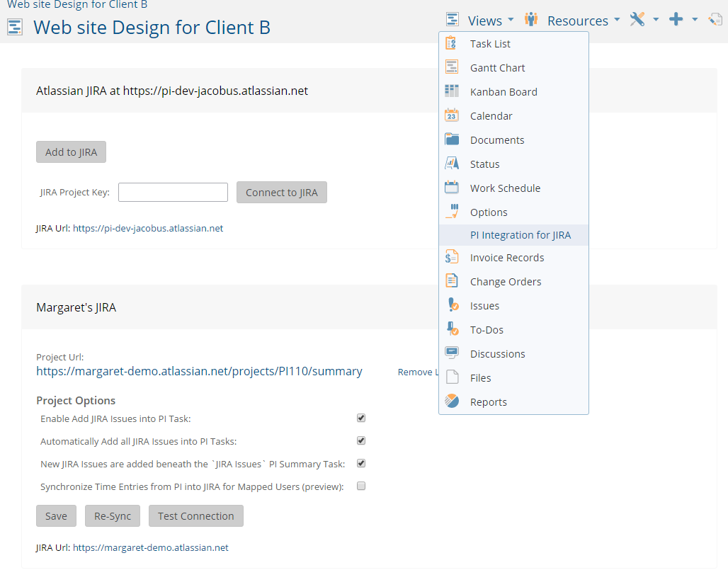This screenshot has width=728, height=570.
Task: Click the Gantt Chart icon
Action: click(x=451, y=67)
